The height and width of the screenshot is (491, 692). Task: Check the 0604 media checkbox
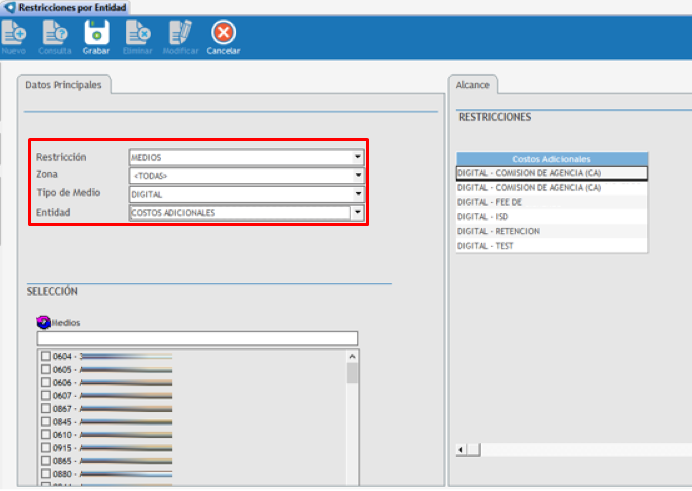[45, 356]
